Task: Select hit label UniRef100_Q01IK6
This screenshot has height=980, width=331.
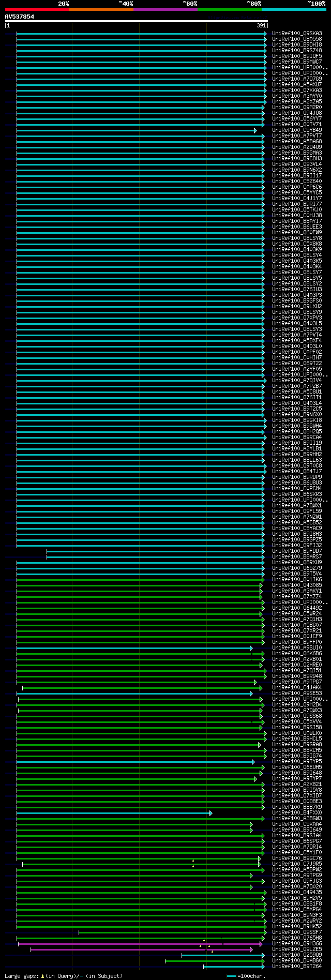Action: pyautogui.click(x=297, y=580)
